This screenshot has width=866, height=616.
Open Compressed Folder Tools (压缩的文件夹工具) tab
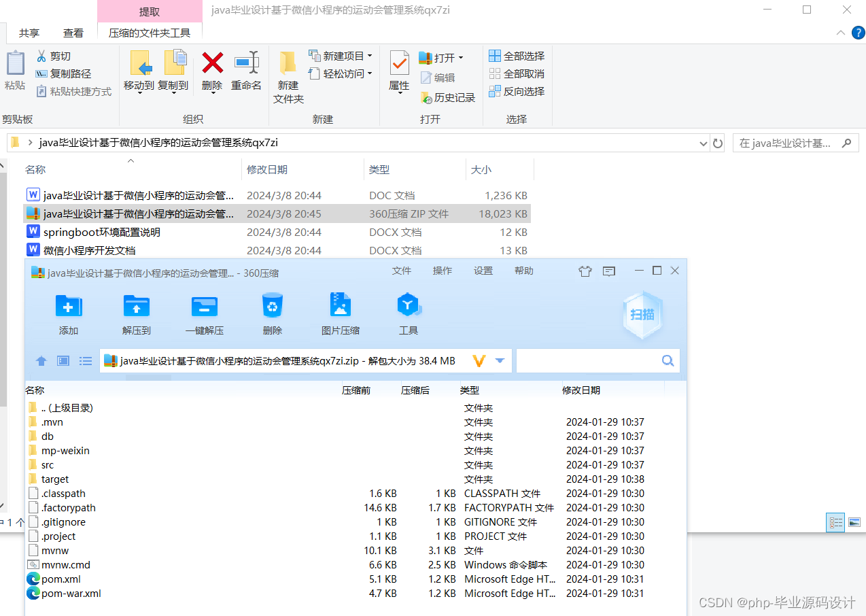point(150,33)
